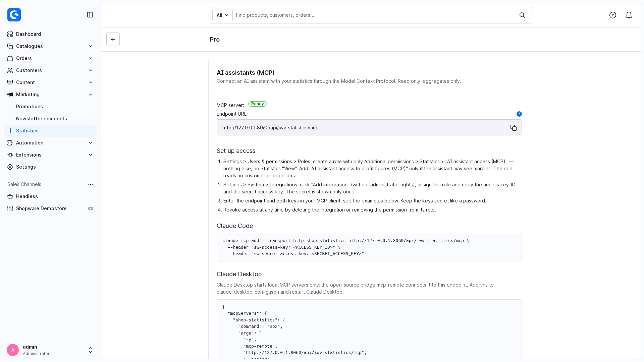Open the Settings menu label
The image size is (644, 362).
click(26, 167)
